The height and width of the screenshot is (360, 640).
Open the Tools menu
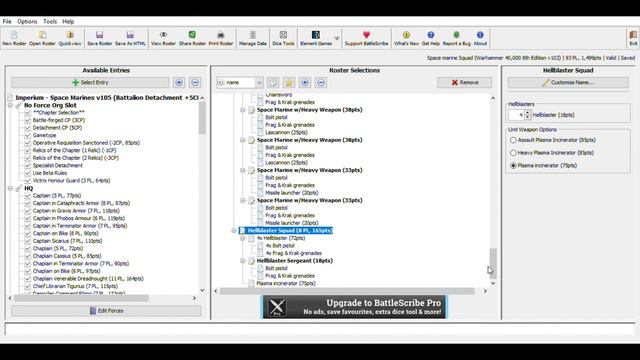click(x=50, y=21)
